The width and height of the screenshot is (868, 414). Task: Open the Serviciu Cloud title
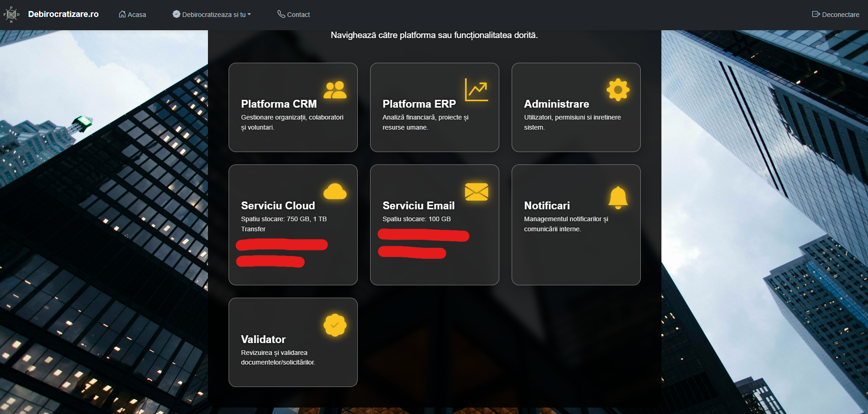click(x=278, y=206)
